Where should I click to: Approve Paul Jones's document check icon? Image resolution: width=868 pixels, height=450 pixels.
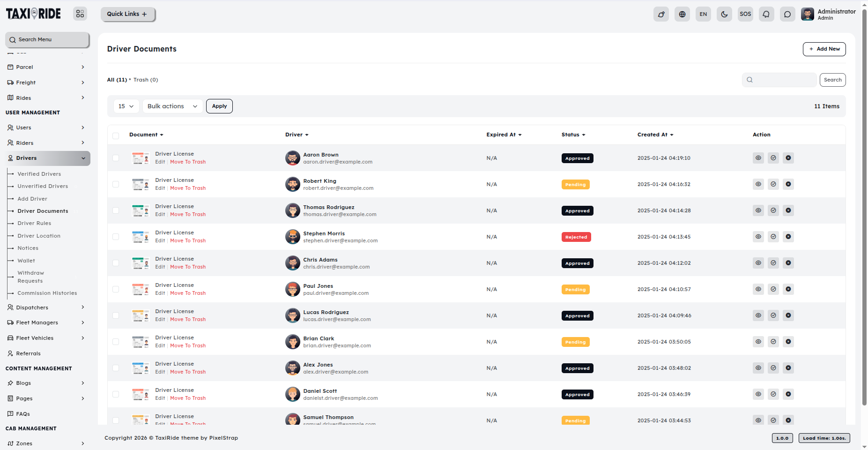(773, 289)
